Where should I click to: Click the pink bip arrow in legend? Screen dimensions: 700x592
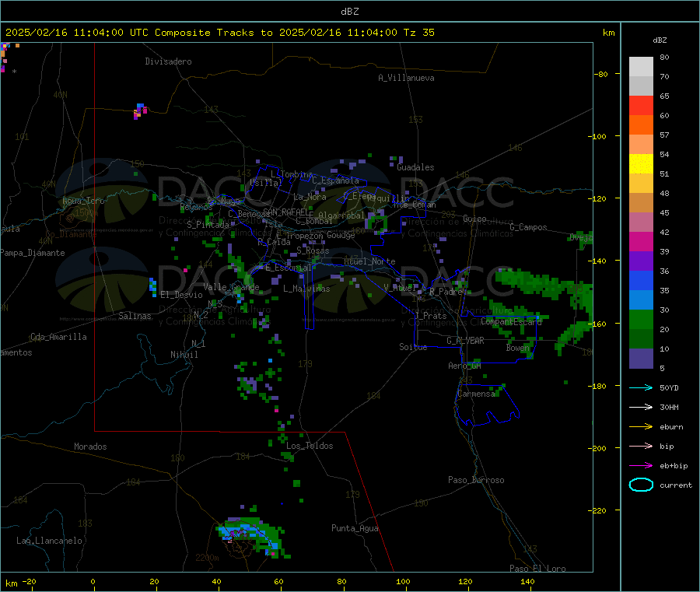pos(641,446)
